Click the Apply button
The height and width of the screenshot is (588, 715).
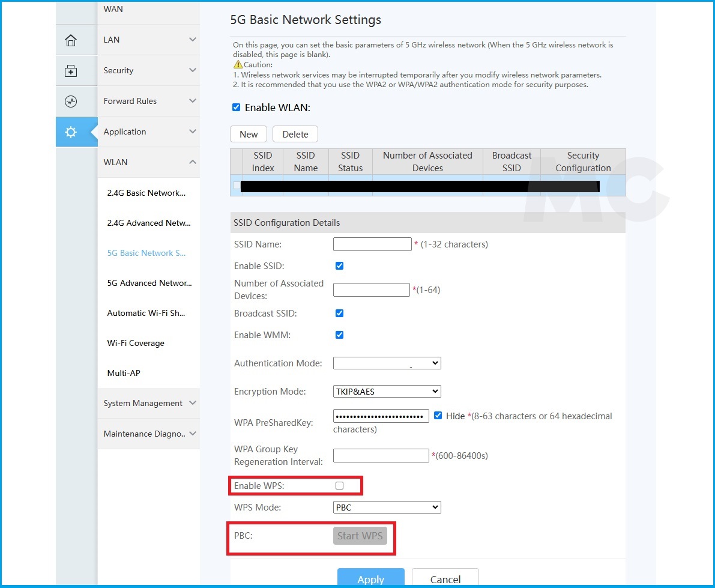370,579
